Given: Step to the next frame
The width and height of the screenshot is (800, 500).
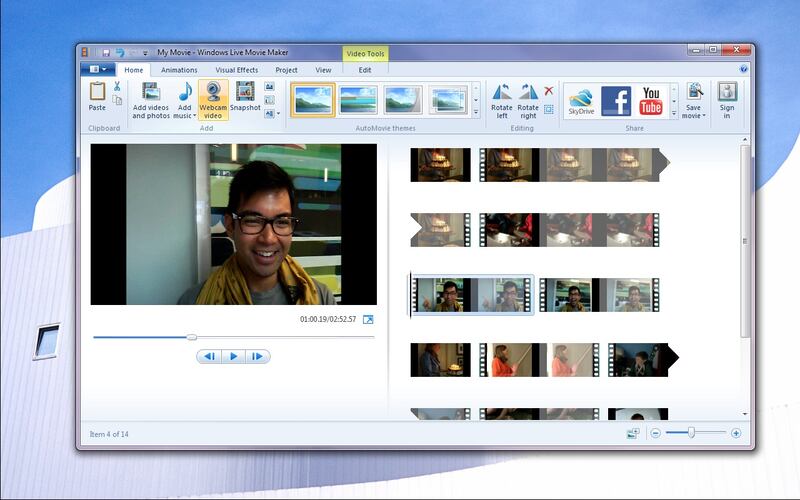Looking at the screenshot, I should [x=257, y=356].
